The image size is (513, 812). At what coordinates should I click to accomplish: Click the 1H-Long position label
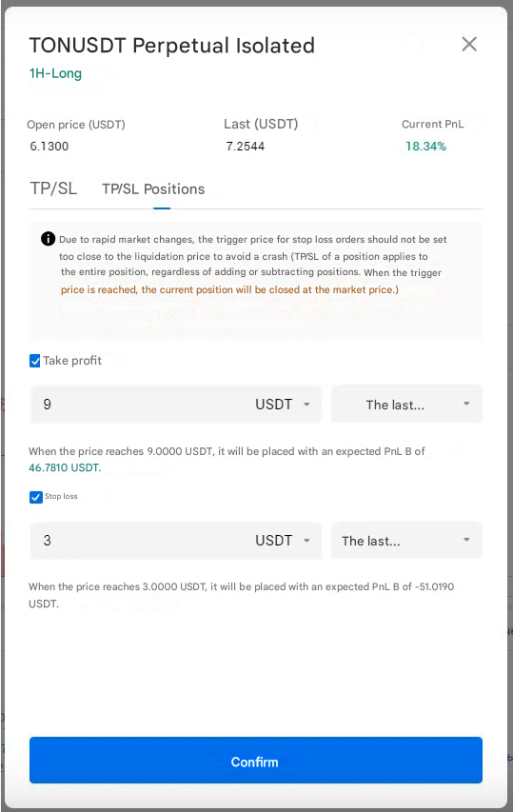pos(55,73)
